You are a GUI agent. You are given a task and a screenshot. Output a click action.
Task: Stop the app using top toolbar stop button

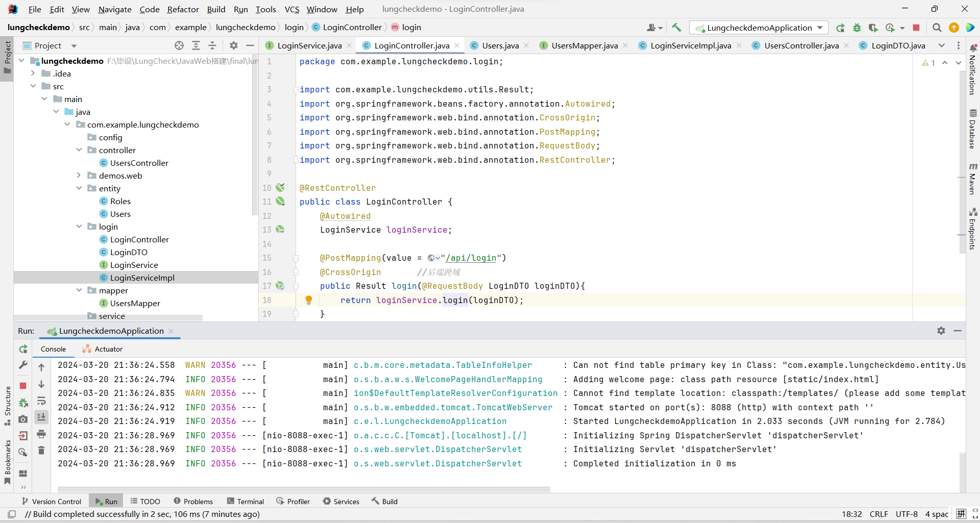pos(916,28)
